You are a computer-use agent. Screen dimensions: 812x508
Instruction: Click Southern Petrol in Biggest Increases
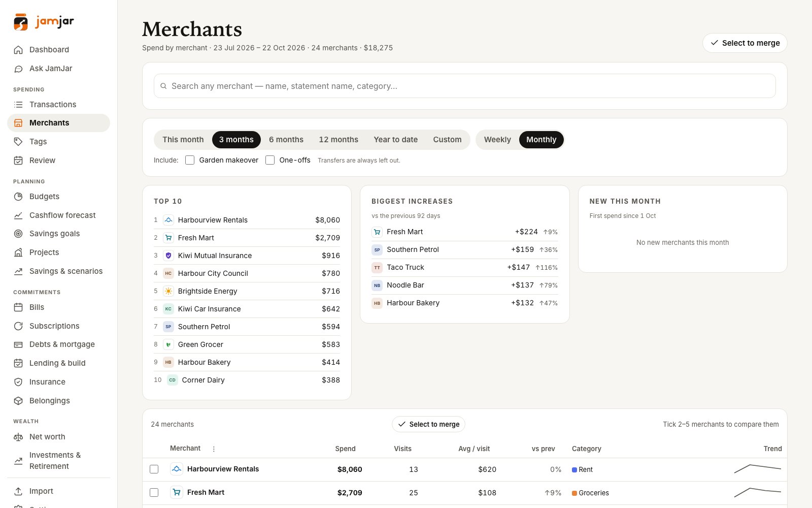(x=464, y=249)
